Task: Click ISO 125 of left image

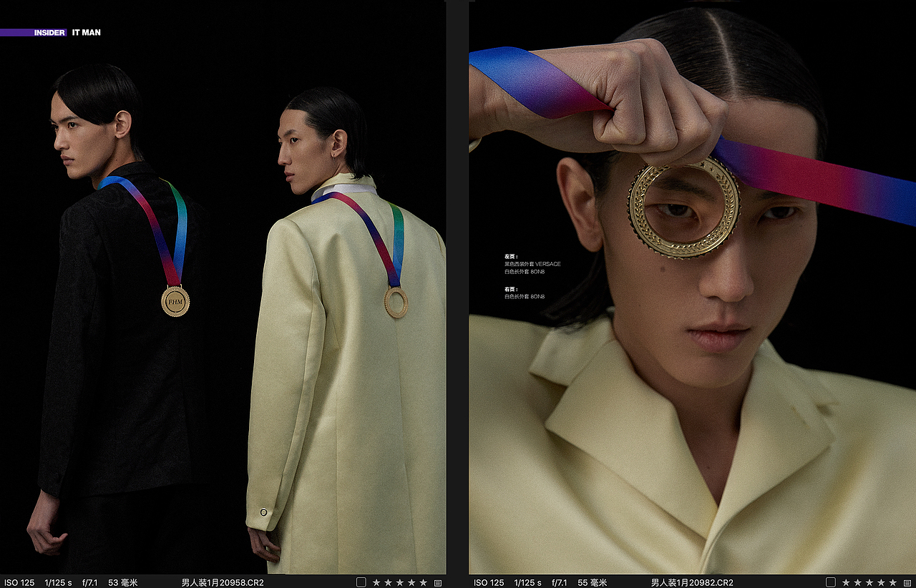Action: pyautogui.click(x=19, y=583)
